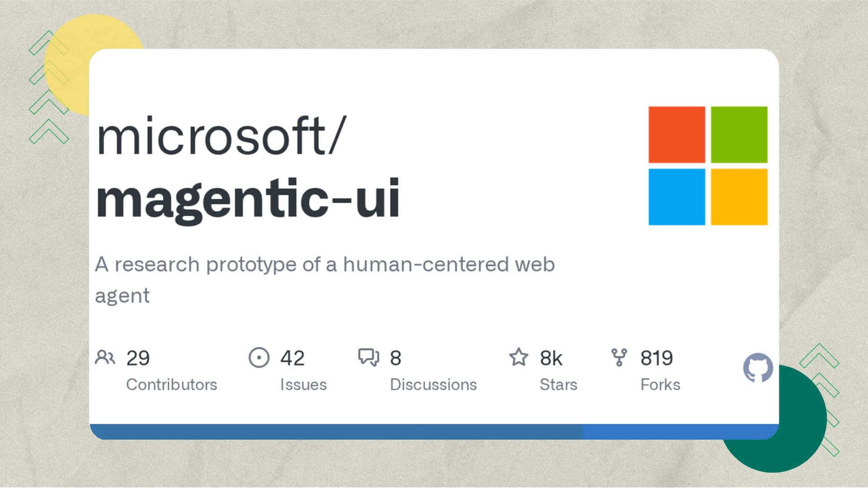Click the Contributors people icon

click(105, 357)
